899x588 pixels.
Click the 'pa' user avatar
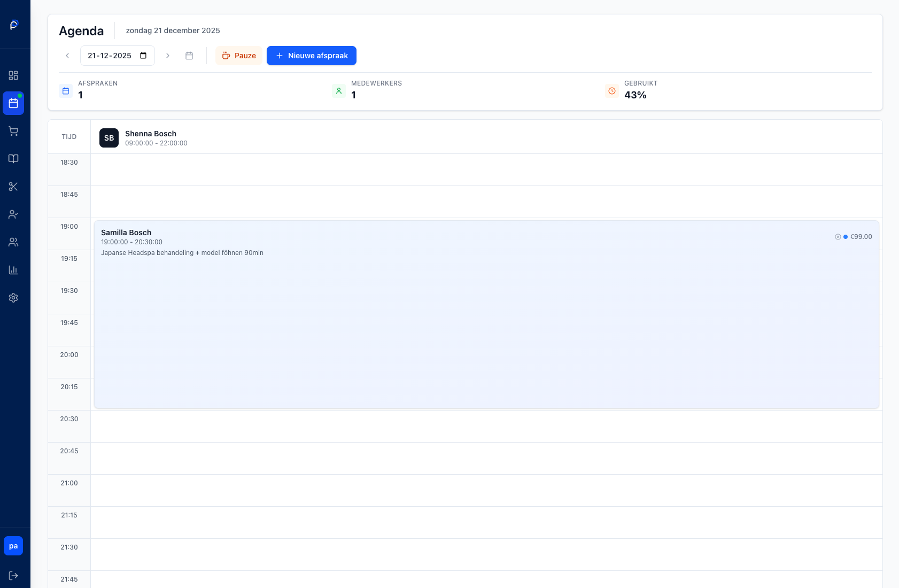pos(13,546)
